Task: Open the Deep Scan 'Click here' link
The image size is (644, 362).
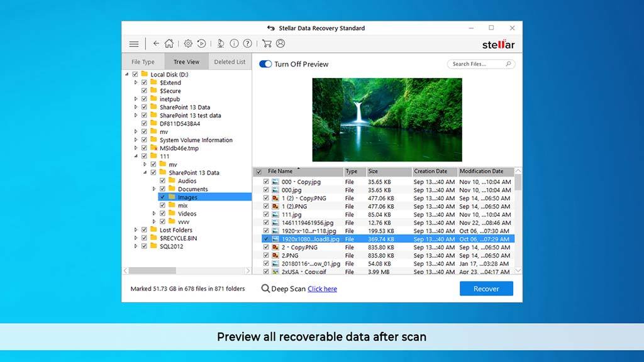Action: coord(323,289)
